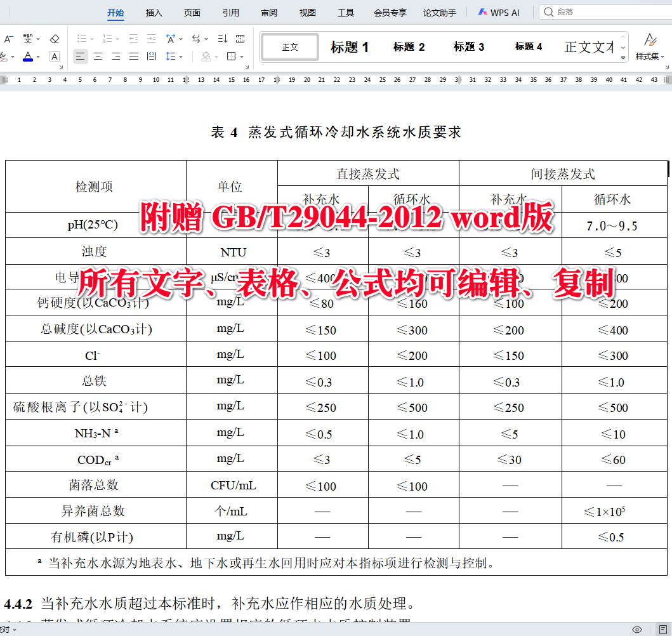Click the justify alignment icon

pyautogui.click(x=134, y=56)
